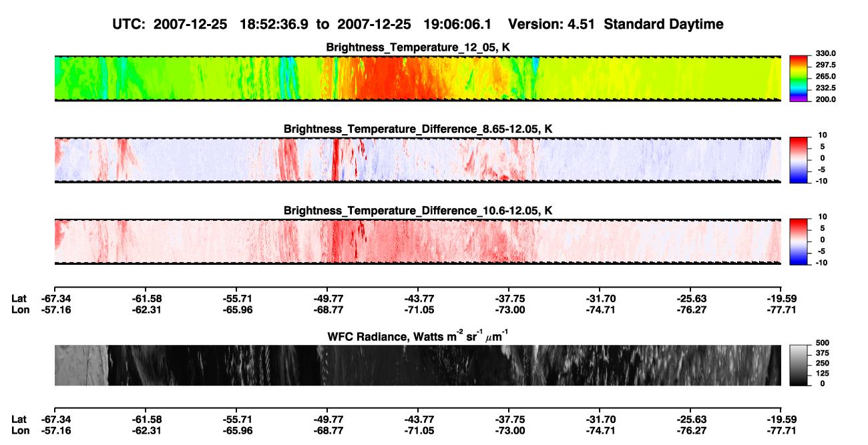Click upper axis longitude value -68.77
The width and height of the screenshot is (868, 445).
tap(327, 310)
